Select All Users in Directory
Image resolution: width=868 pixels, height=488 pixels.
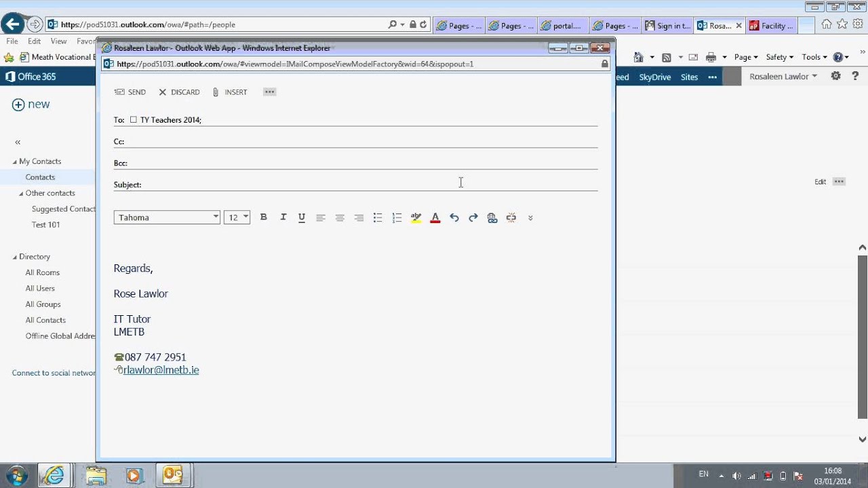pyautogui.click(x=40, y=288)
